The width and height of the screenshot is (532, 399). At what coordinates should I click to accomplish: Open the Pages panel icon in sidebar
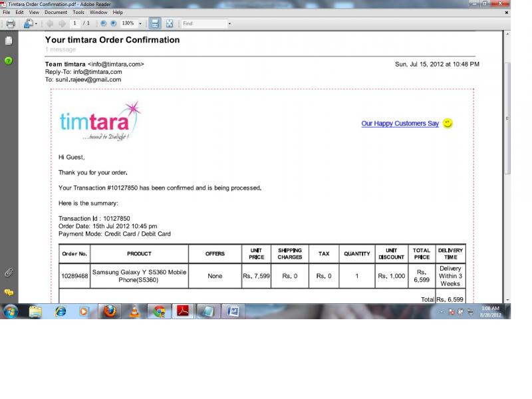[9, 41]
